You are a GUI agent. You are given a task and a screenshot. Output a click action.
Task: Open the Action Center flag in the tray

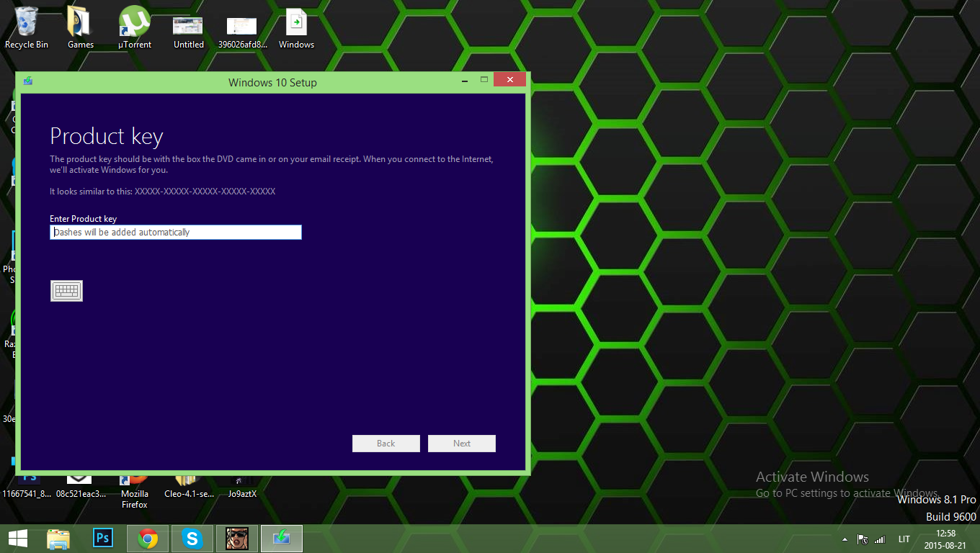pos(863,539)
